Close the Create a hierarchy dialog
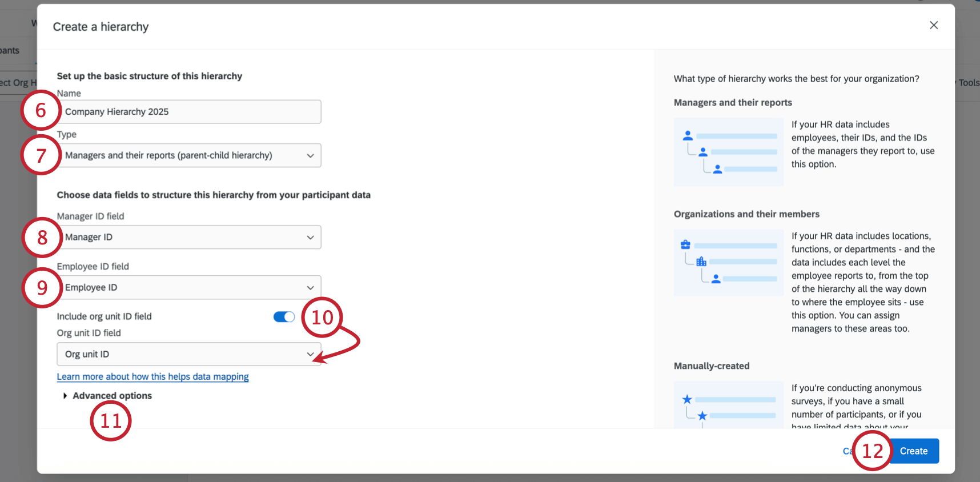The image size is (980, 482). pos(934,25)
